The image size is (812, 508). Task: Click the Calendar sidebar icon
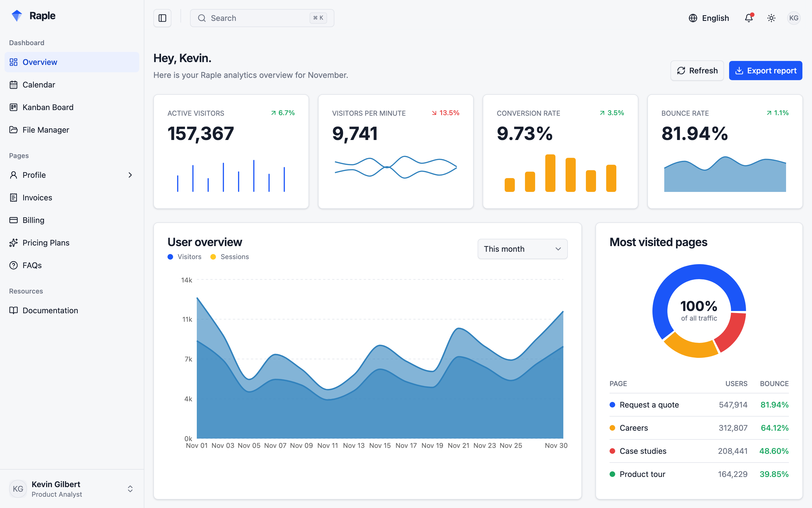click(x=14, y=85)
